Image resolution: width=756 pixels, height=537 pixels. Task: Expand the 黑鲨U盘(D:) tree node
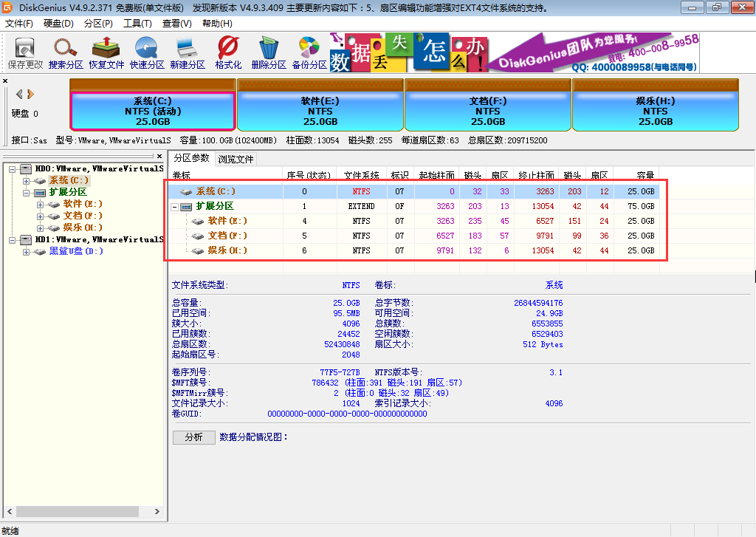click(x=27, y=252)
